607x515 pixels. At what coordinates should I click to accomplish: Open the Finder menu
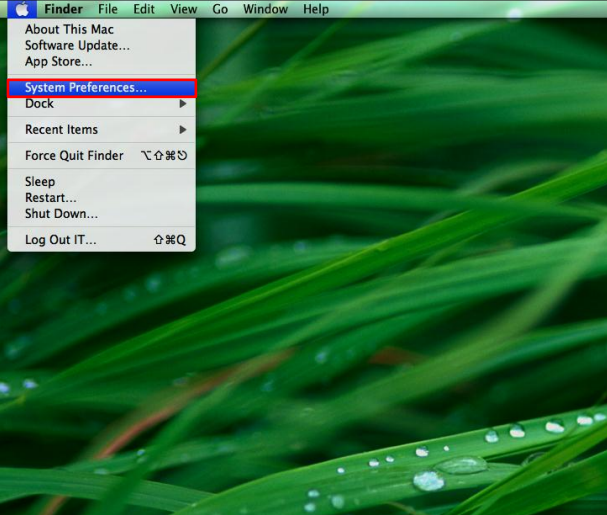[63, 9]
